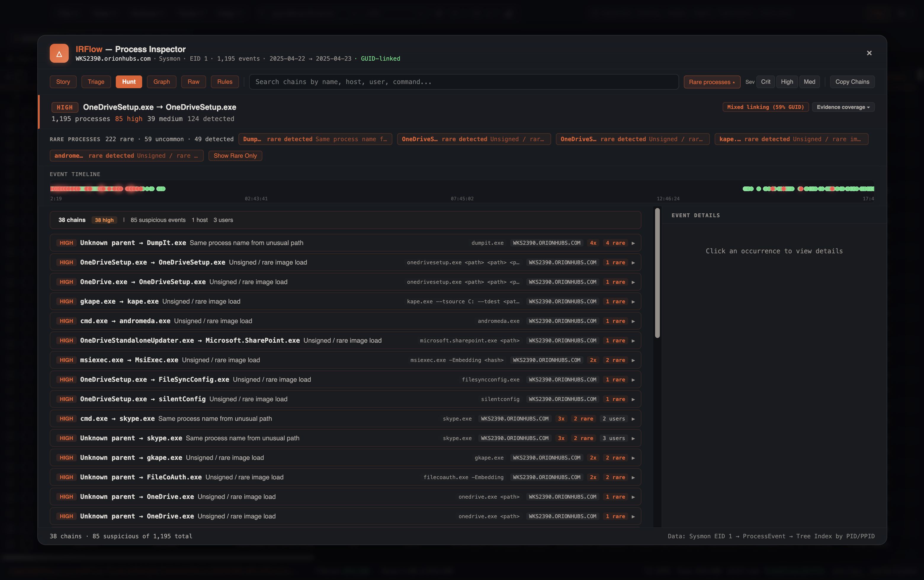Viewport: 924px width, 580px height.
Task: Click the single green marker in the timeline's right cluster
Action: [759, 188]
